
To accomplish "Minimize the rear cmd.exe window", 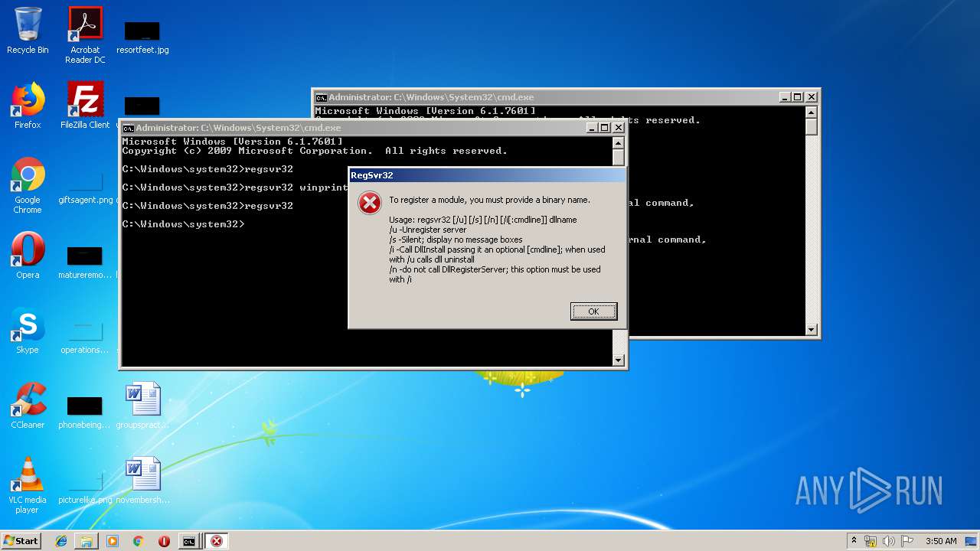I will 785,97.
